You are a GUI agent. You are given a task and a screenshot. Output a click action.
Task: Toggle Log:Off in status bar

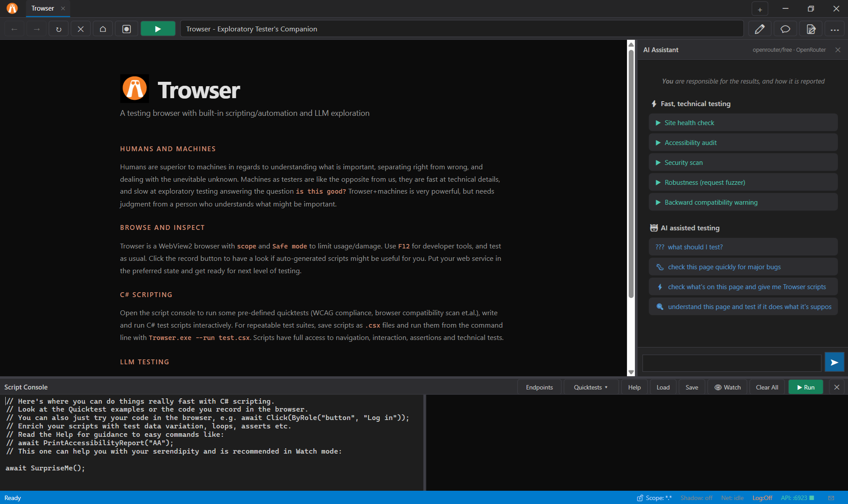(x=762, y=498)
